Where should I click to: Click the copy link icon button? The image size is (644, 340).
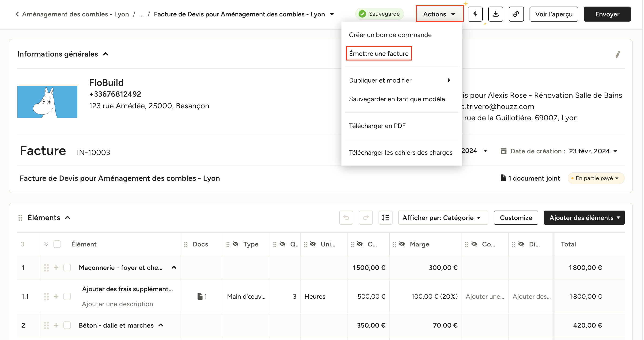pyautogui.click(x=516, y=14)
